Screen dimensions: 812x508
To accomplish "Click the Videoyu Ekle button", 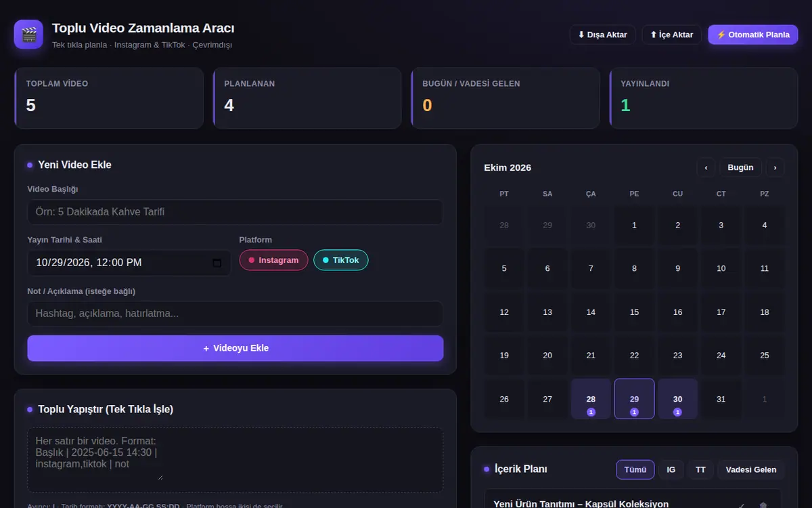I will pos(235,348).
